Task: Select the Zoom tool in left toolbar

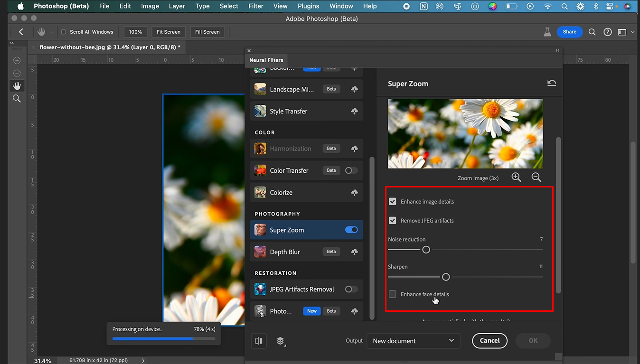Action: [17, 99]
